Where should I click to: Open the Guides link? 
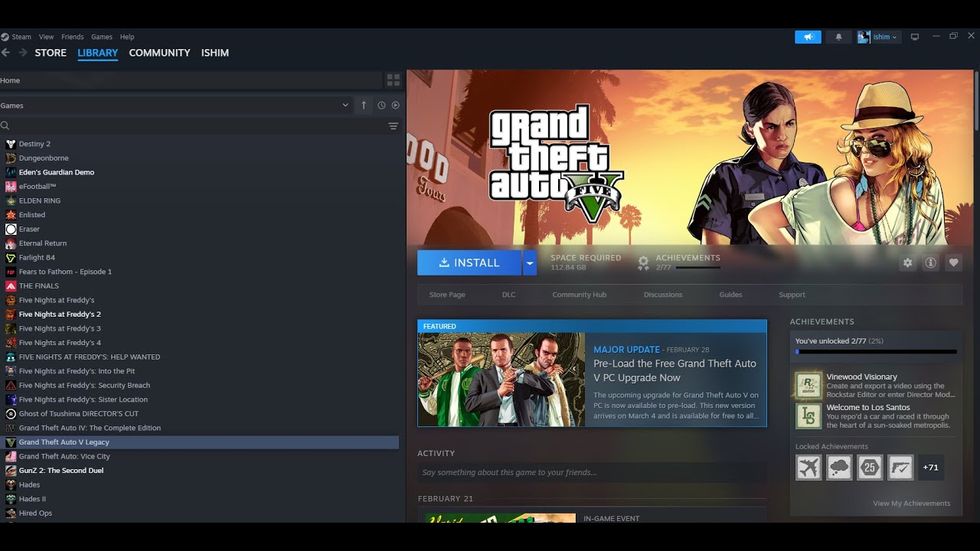click(x=731, y=295)
